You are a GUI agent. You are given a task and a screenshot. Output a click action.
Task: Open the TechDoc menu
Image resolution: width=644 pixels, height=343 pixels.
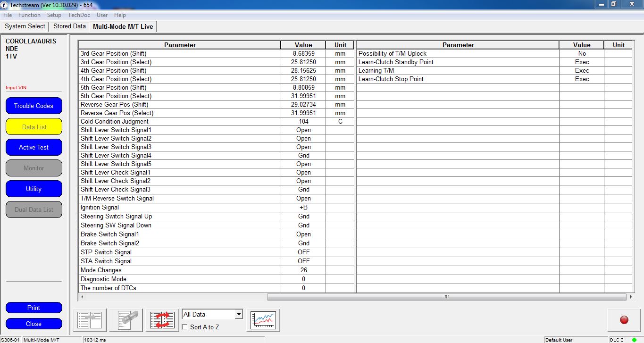(x=79, y=15)
